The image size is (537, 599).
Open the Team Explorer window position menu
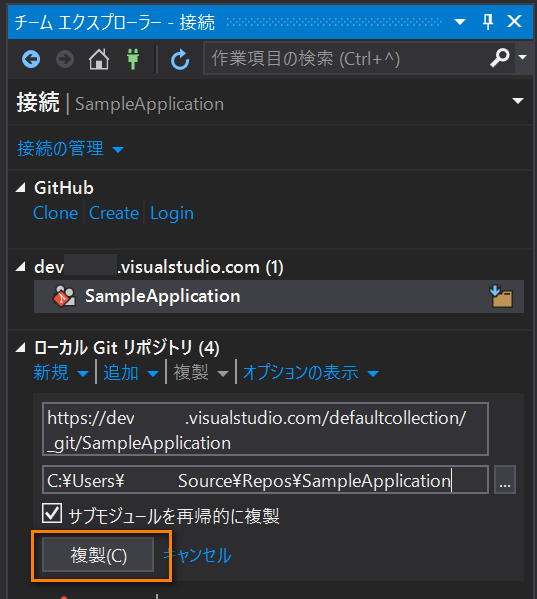pyautogui.click(x=460, y=21)
